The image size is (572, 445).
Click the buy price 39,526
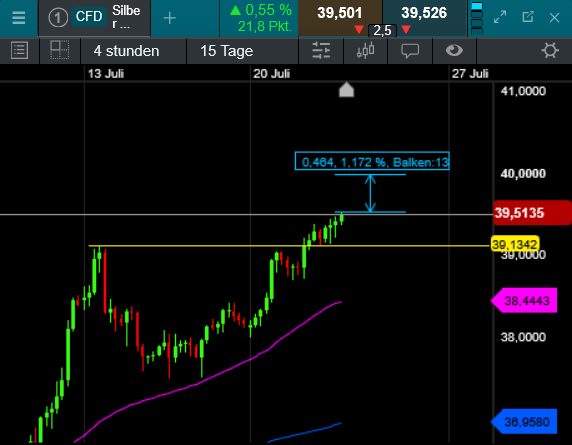[x=424, y=13]
